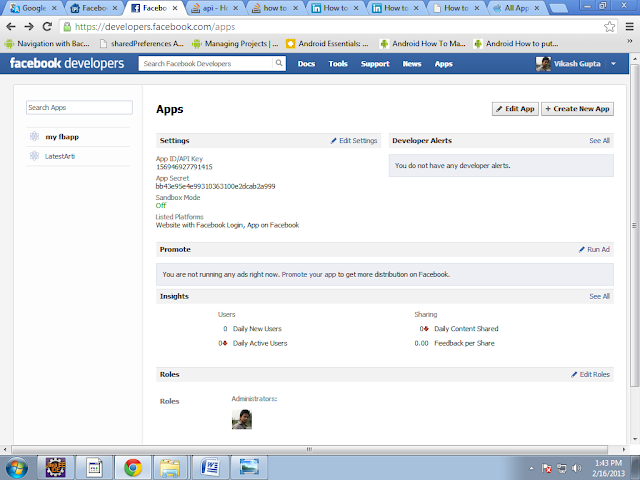Click the LatestArti app icon

34,156
